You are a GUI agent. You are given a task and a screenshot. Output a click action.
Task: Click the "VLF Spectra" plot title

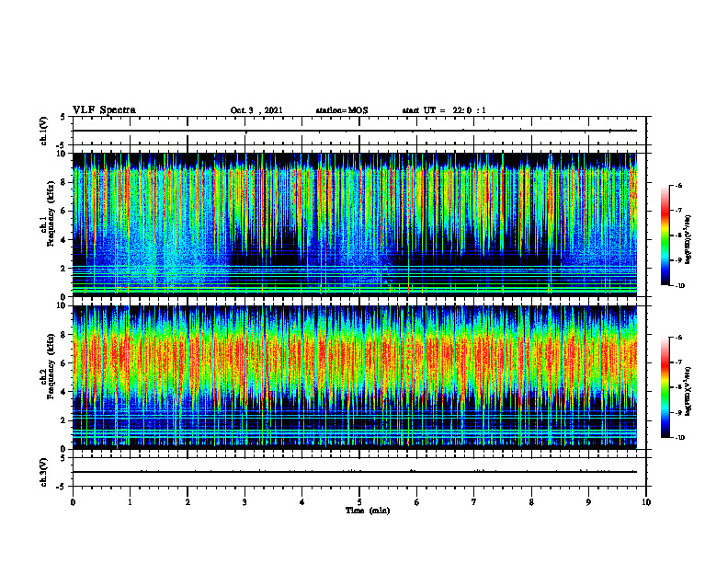coord(104,110)
